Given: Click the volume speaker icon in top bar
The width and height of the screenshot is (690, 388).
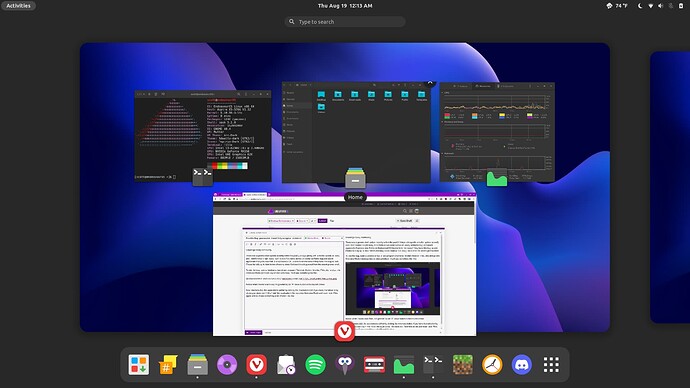Looking at the screenshot, I should (x=661, y=6).
